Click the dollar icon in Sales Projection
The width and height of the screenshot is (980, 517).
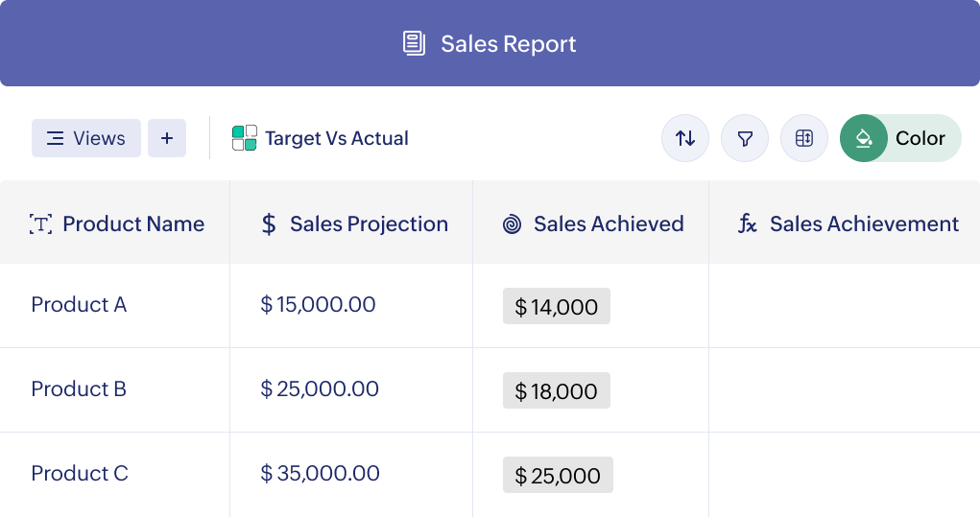pos(269,224)
